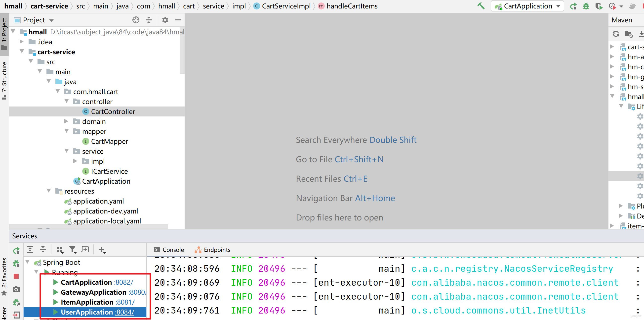Switch to the Console tab
The image size is (644, 320).
click(169, 250)
